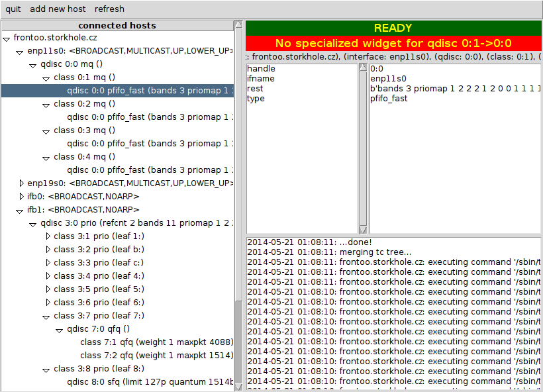Click the 0:0 handle value
This screenshot has width=543, height=392.
point(377,69)
